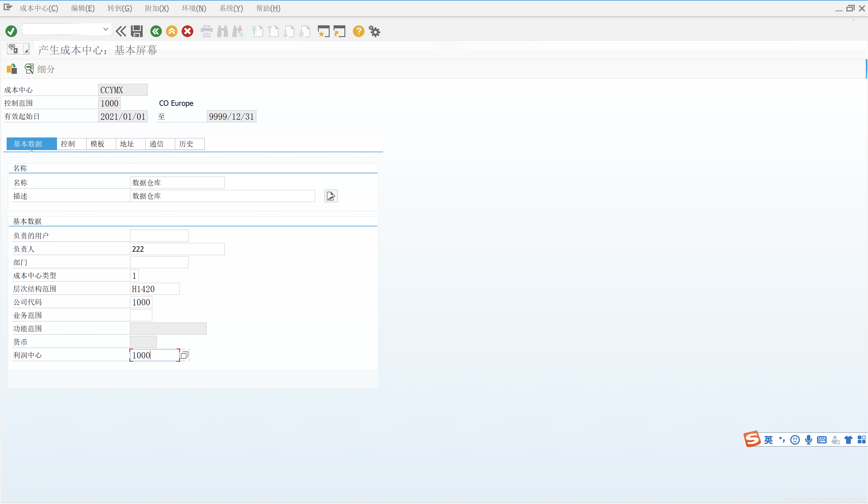
Task: Click the yellow Help question mark icon
Action: [x=358, y=31]
